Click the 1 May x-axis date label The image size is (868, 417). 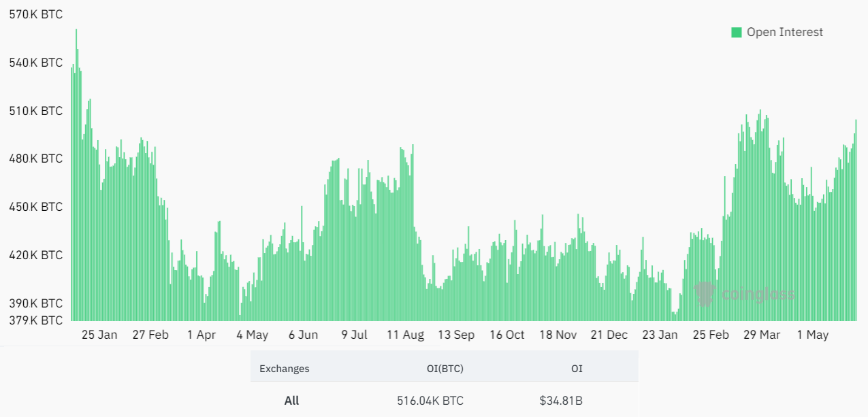pos(813,335)
